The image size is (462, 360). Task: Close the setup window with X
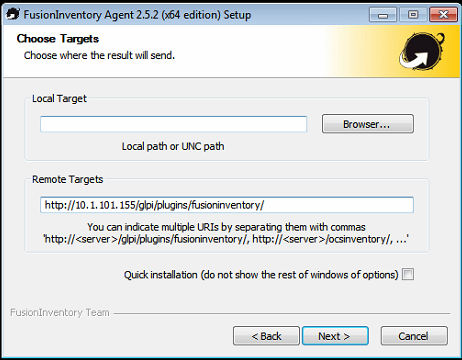tap(443, 15)
